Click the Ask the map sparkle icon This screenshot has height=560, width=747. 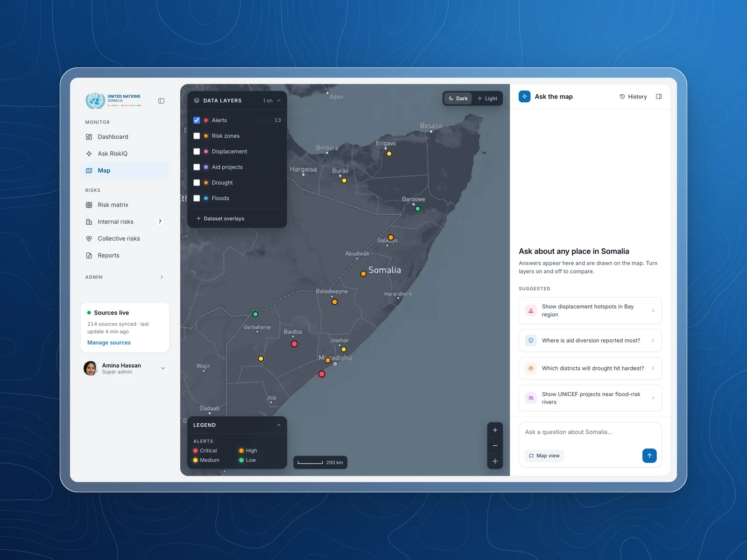525,97
